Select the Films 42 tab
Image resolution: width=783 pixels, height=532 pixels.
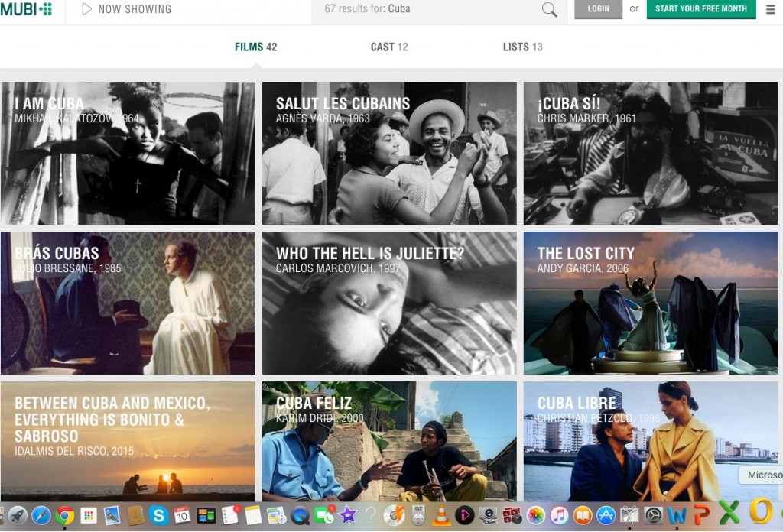click(255, 47)
